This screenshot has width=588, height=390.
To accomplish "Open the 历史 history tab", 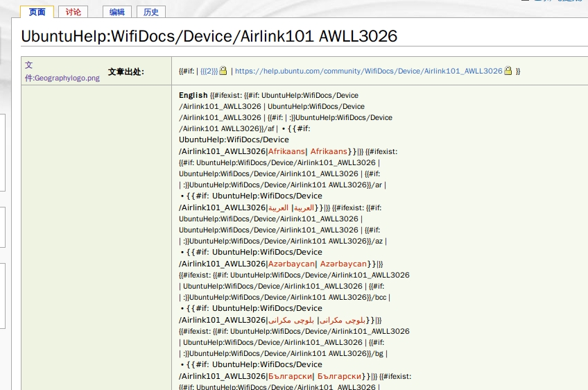I will coord(151,12).
